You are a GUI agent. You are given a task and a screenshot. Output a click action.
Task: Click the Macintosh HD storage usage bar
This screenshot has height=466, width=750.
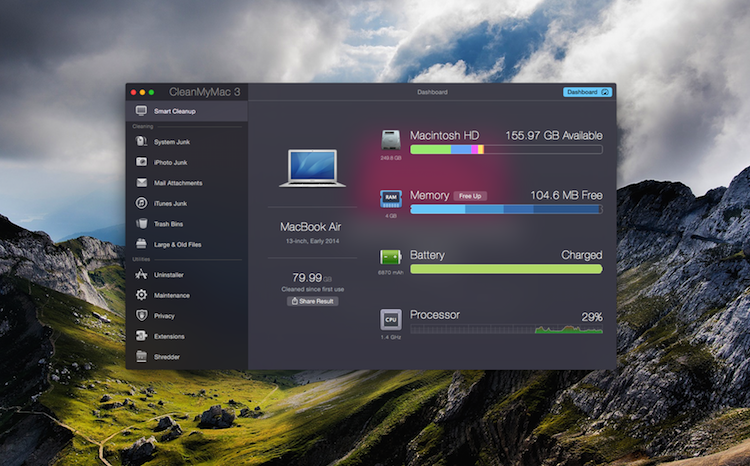(506, 150)
